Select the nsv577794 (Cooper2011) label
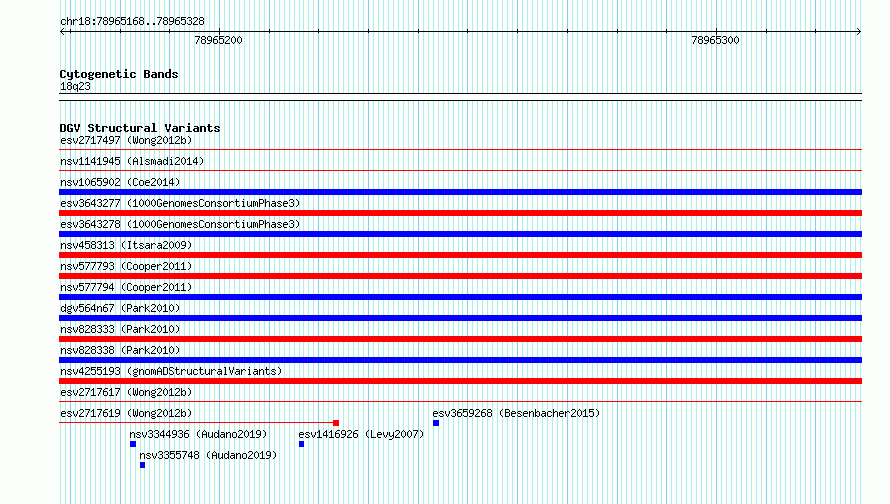Viewport: 890px width, 504px height. point(126,287)
